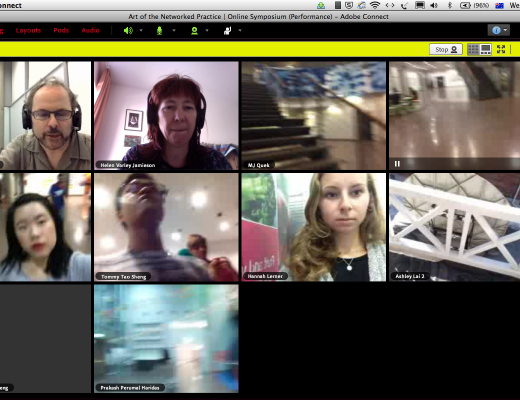This screenshot has width=520, height=400.
Task: Open the Audio menu
Action: 90,30
